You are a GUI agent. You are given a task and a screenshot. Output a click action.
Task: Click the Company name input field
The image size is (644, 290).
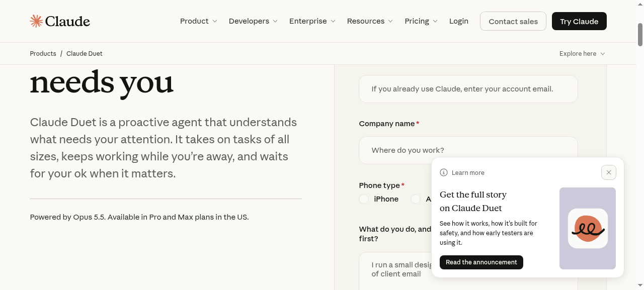pos(468,150)
